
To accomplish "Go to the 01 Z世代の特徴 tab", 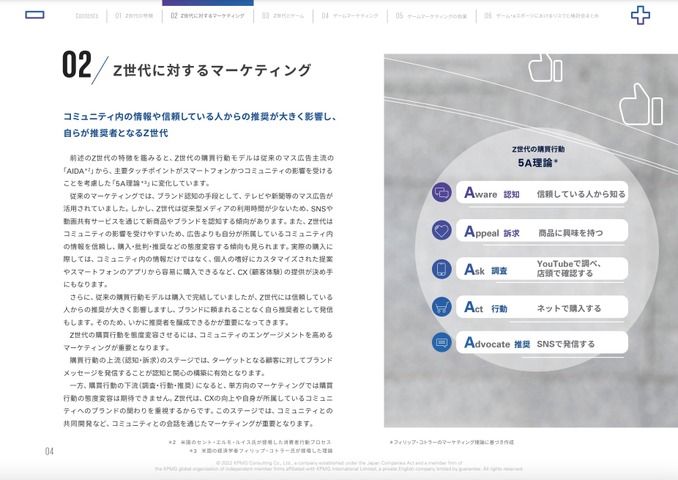I will click(x=133, y=16).
